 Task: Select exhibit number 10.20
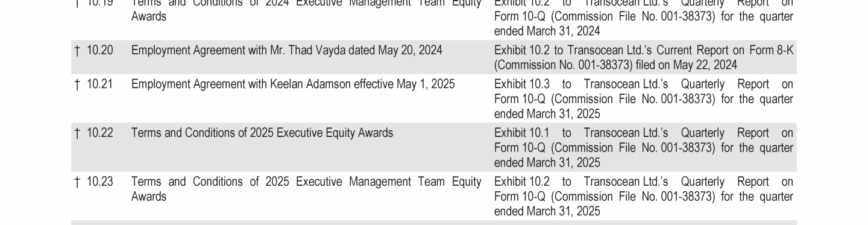pyautogui.click(x=99, y=50)
